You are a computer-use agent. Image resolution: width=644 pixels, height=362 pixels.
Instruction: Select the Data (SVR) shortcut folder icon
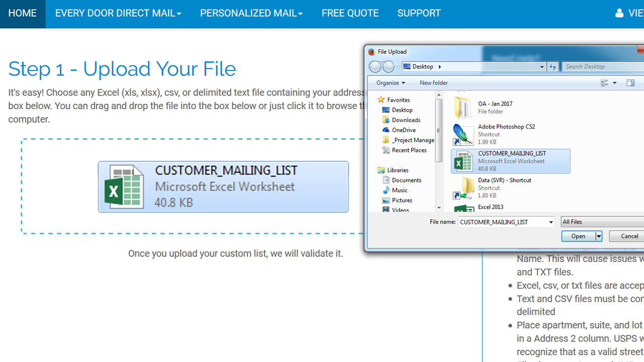coord(463,188)
